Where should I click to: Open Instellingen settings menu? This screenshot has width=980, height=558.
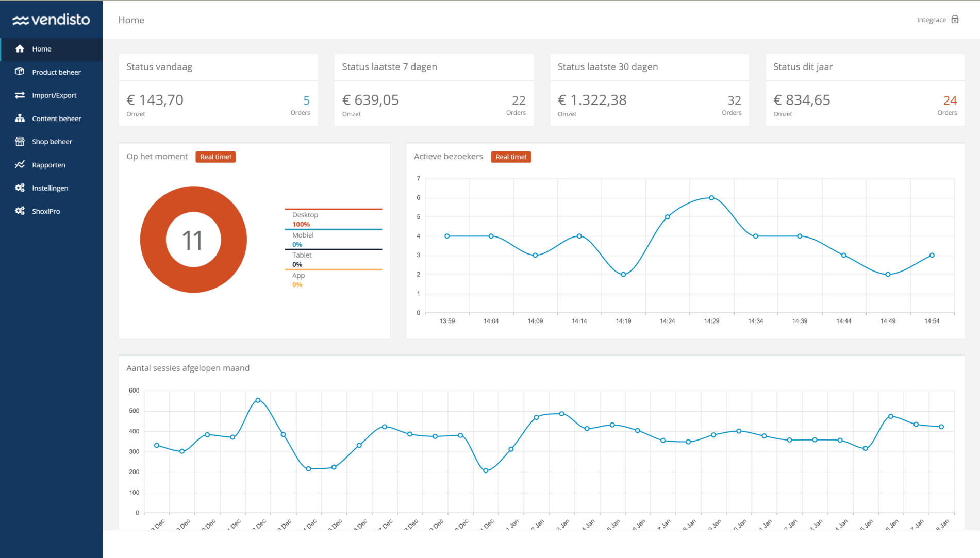point(52,188)
